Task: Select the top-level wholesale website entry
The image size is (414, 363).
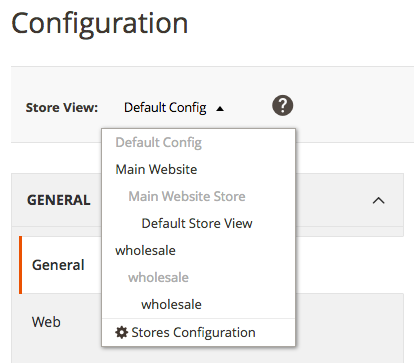Action: pos(145,250)
